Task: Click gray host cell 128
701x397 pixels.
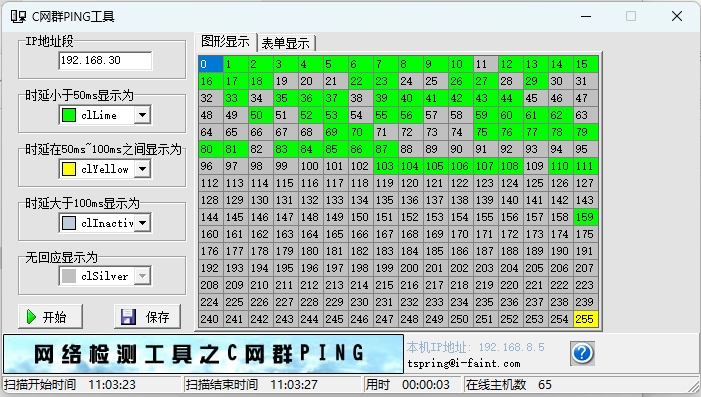Action: [211, 200]
